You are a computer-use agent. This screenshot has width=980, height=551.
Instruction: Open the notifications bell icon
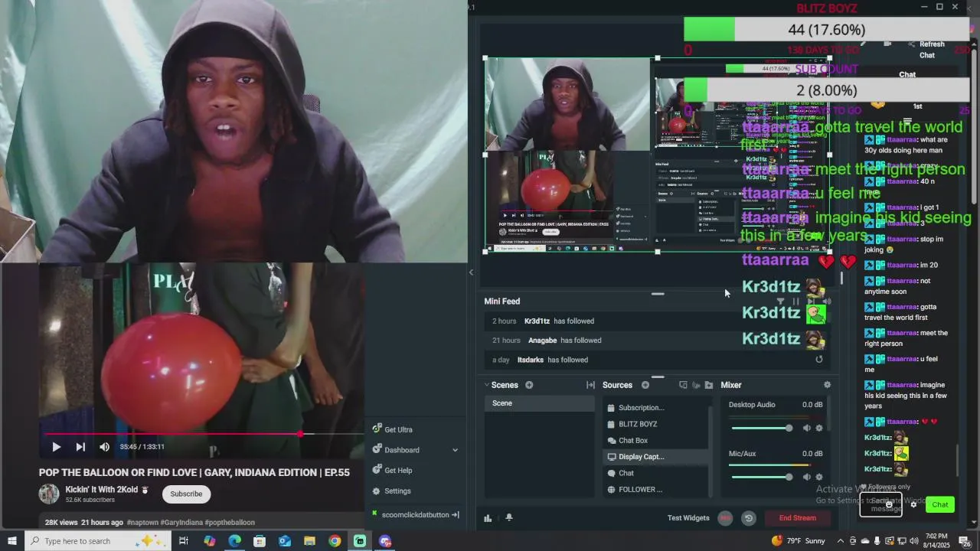pos(508,518)
